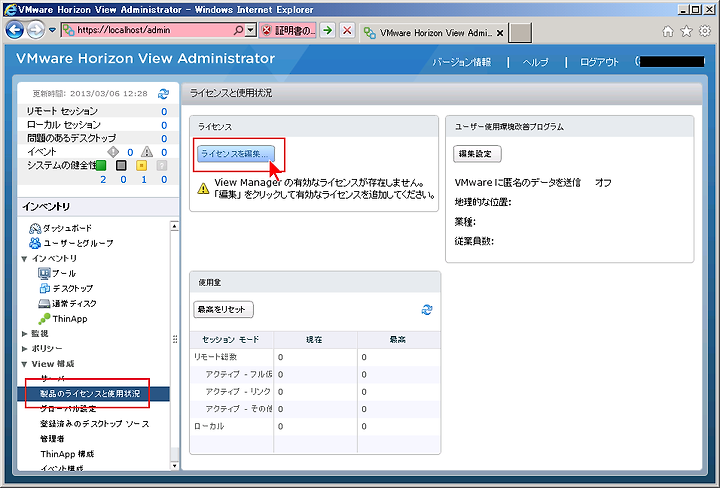Click the red diamond error event icon
This screenshot has width=720, height=488.
[x=113, y=151]
